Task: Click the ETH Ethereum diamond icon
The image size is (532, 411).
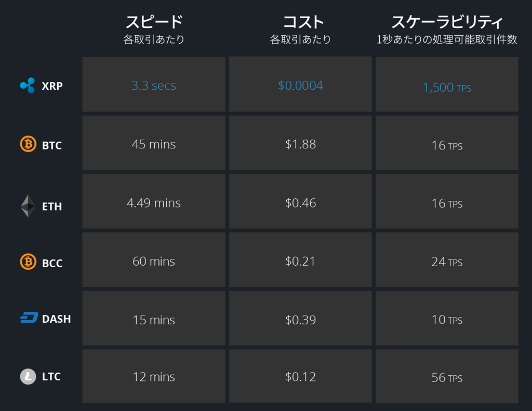Action: pyautogui.click(x=28, y=205)
